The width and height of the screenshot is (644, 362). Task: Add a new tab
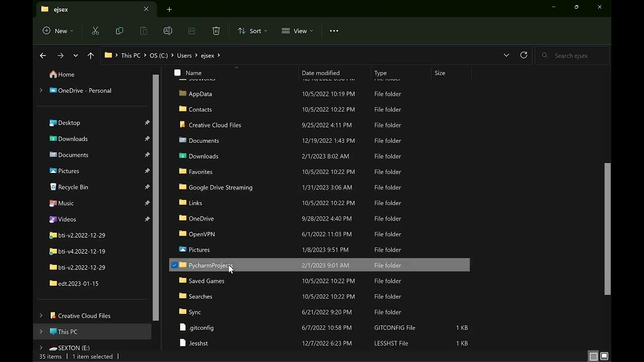click(169, 9)
